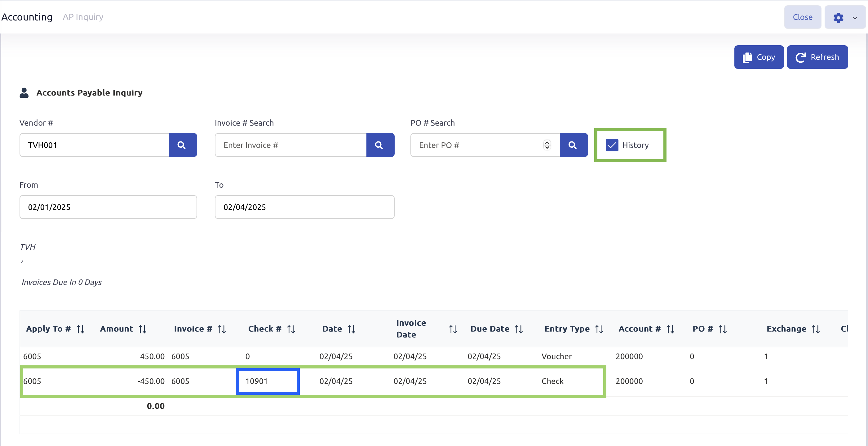Click the PO # field stepper arrows
The height and width of the screenshot is (446, 868).
tap(547, 145)
